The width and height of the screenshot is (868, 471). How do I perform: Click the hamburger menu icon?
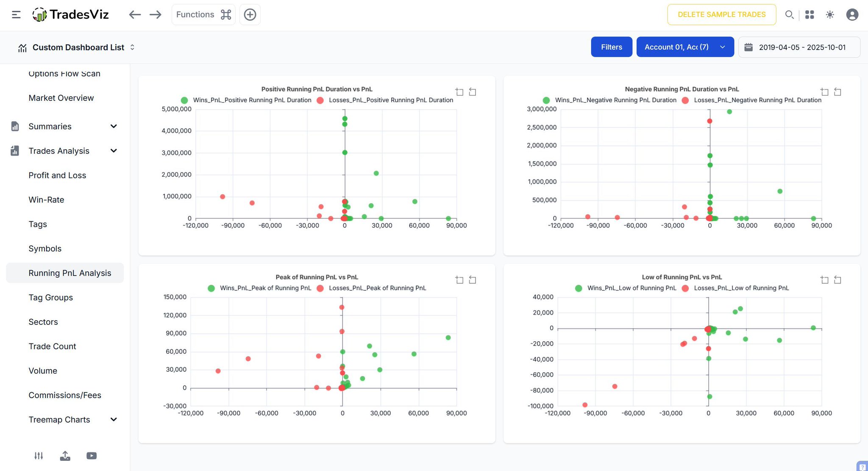[16, 15]
